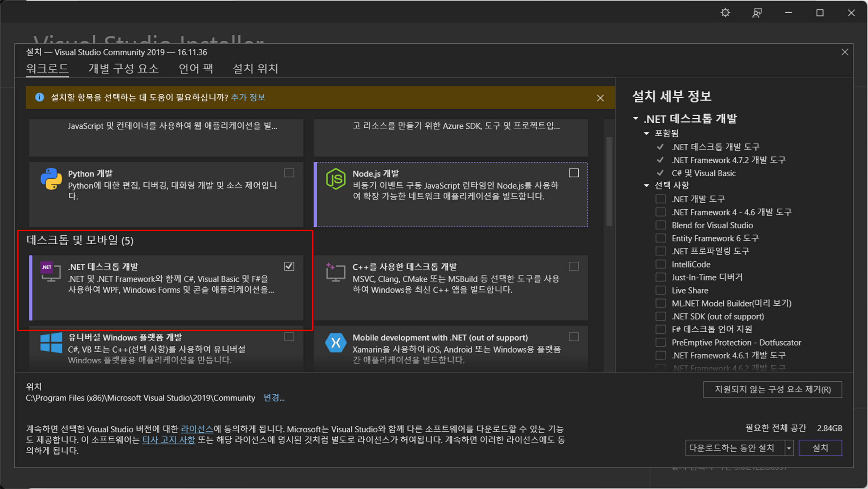This screenshot has height=489, width=868.
Task: Uncheck the .NET 데스크톱 개발 workload checkbox
Action: (289, 266)
